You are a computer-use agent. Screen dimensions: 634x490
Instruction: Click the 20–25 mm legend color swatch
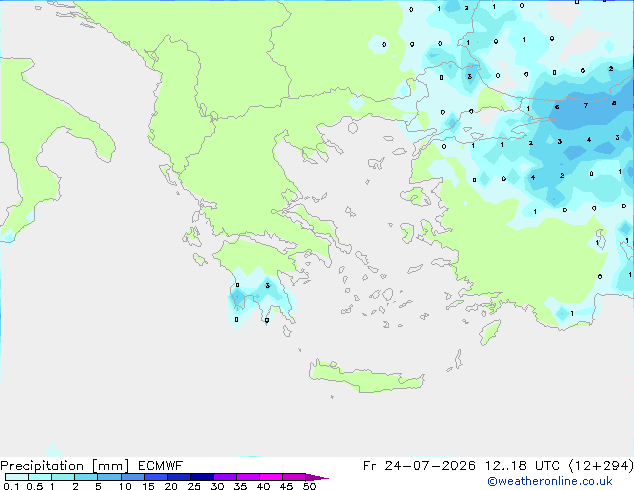(179, 477)
